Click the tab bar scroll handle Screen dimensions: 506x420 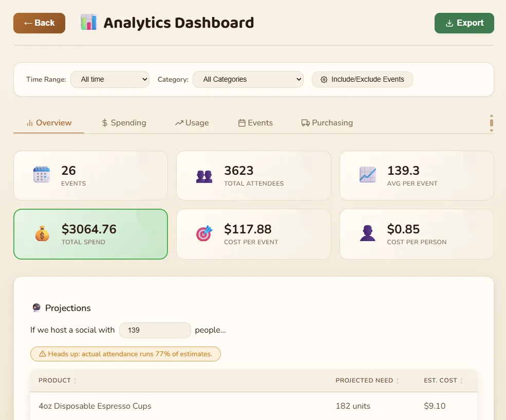pyautogui.click(x=492, y=123)
